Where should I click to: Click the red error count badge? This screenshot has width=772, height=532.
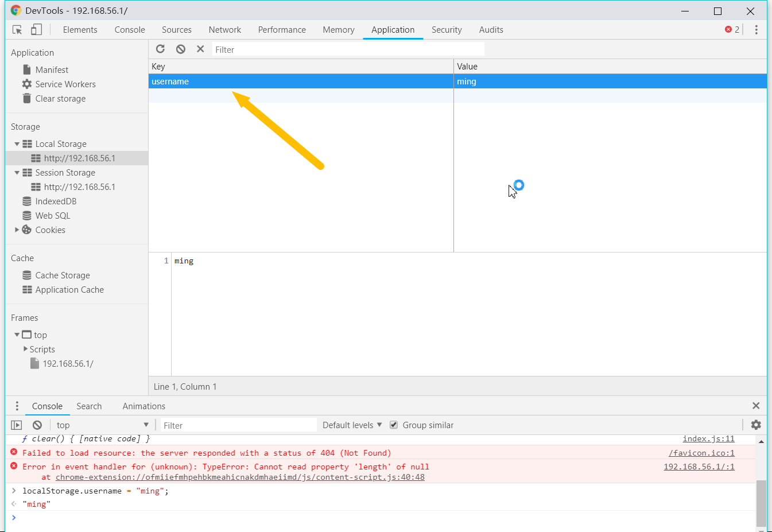coord(732,30)
